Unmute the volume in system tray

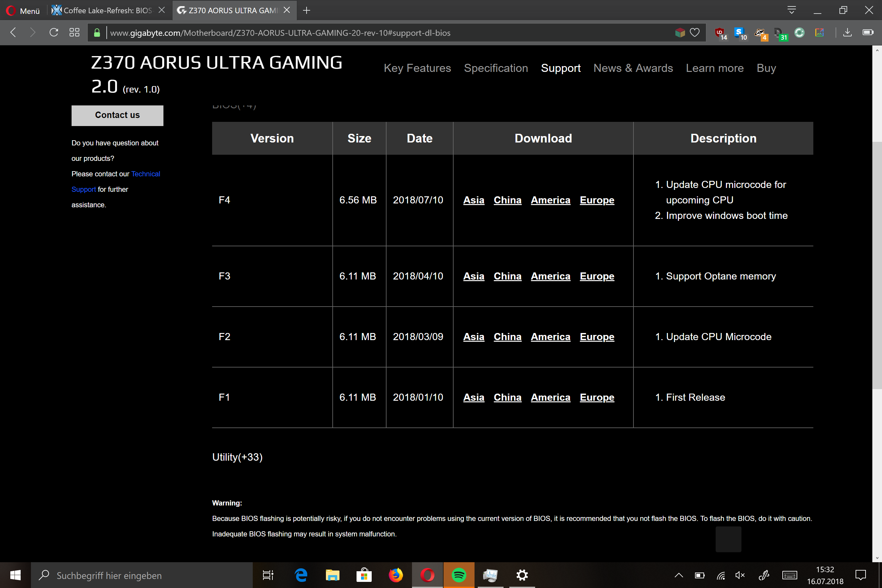click(740, 575)
